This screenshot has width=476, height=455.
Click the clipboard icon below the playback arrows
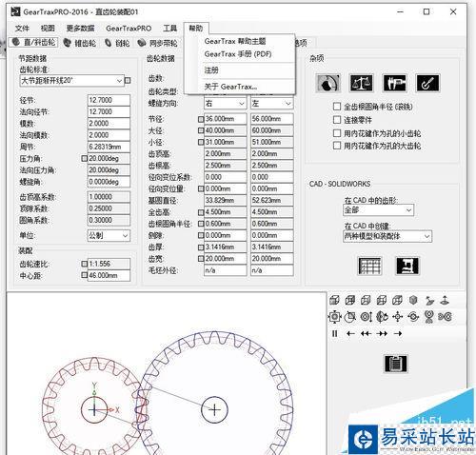pyautogui.click(x=395, y=364)
